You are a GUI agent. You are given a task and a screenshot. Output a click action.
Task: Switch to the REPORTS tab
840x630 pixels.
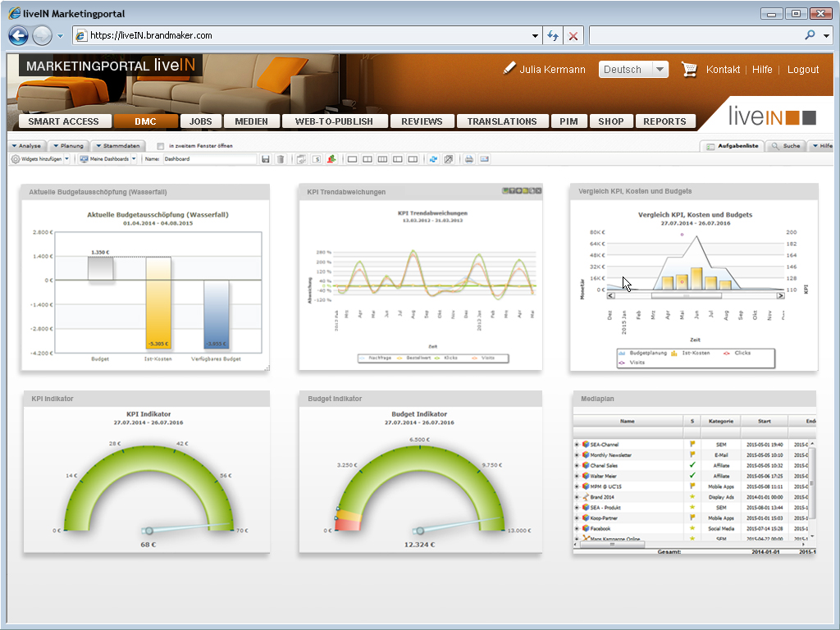(664, 121)
